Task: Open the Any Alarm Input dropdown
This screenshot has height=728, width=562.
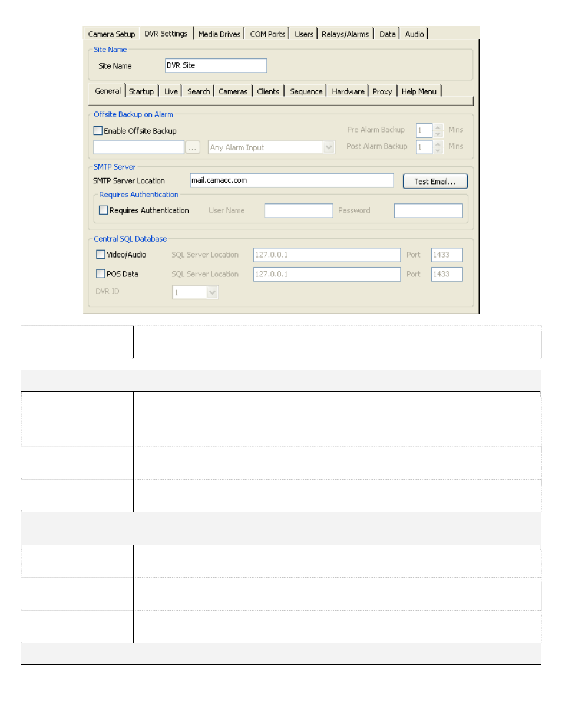Action: click(272, 147)
